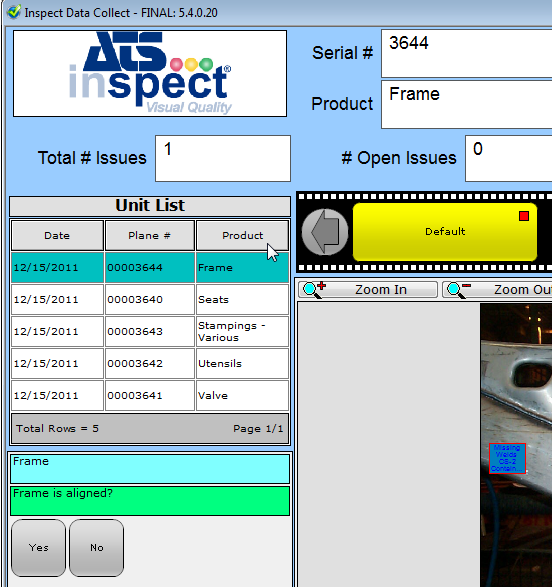Select the Missing Welds defect marker
Screen dimensions: 552x587
(x=507, y=458)
